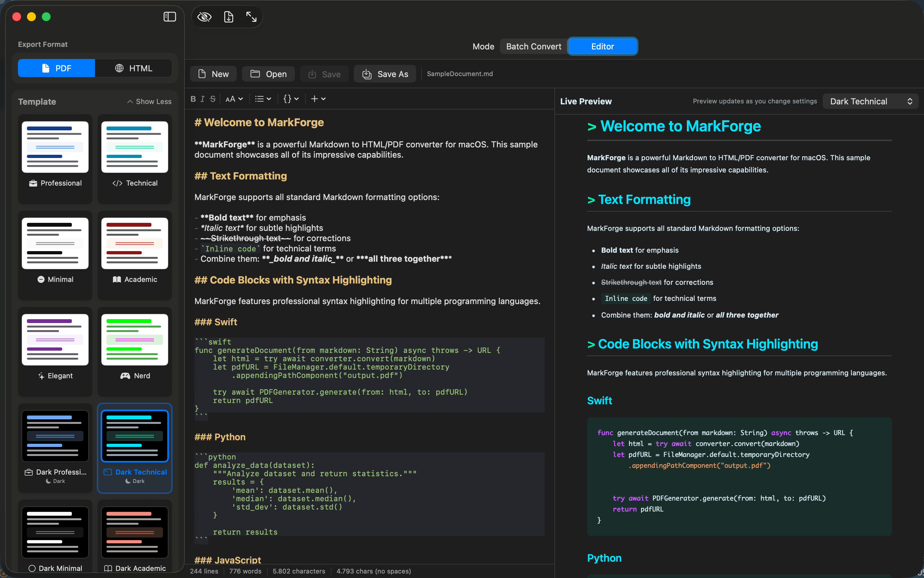Click the '4.793 chars (no spaces)' status entry
The image size is (924, 578).
[374, 571]
